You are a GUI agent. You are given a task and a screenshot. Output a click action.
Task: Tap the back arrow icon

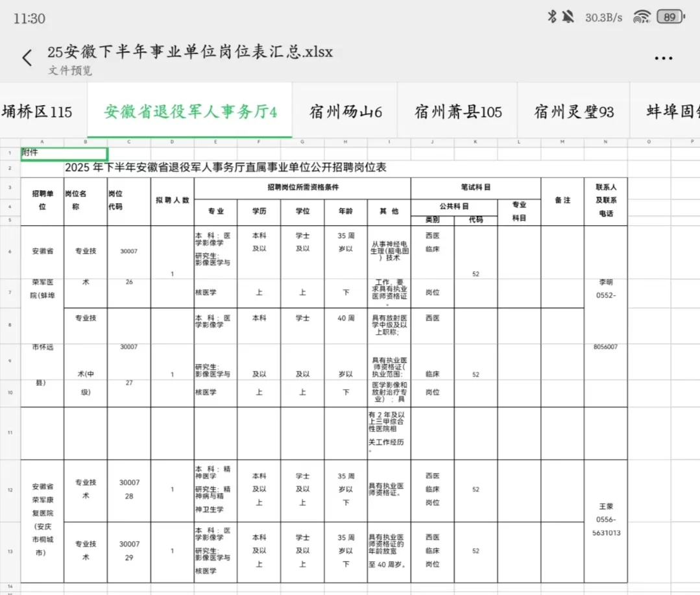pyautogui.click(x=27, y=58)
